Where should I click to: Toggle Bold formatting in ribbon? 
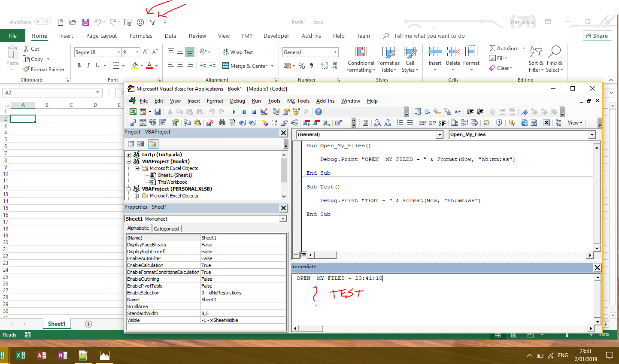coord(79,65)
